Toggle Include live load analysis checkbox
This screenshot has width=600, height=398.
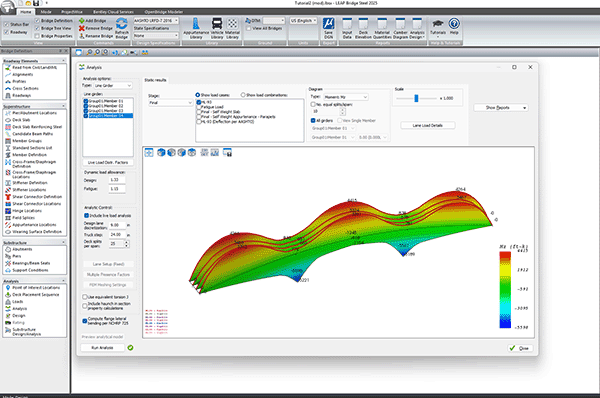(86, 215)
